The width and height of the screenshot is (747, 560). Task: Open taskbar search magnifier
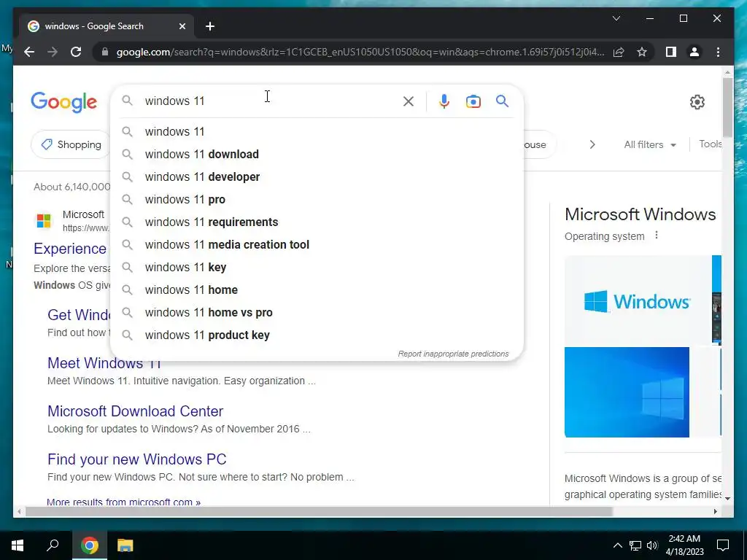point(53,545)
